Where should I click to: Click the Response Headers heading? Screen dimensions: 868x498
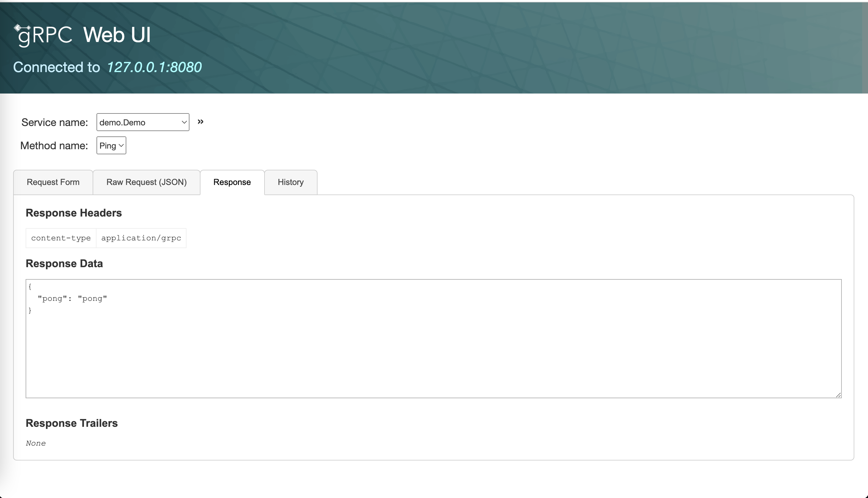click(x=74, y=213)
